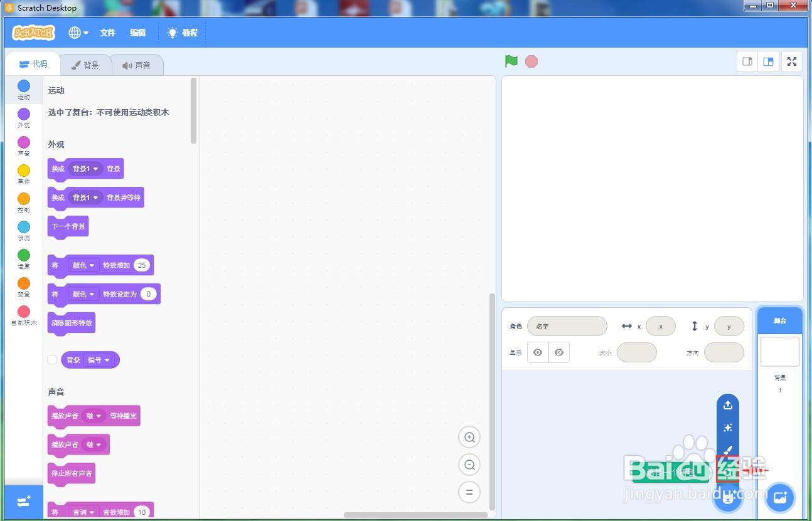Screen dimensions: 812x521
Task: Open 音调 dropdown in 音效增加 block
Action: click(x=83, y=512)
